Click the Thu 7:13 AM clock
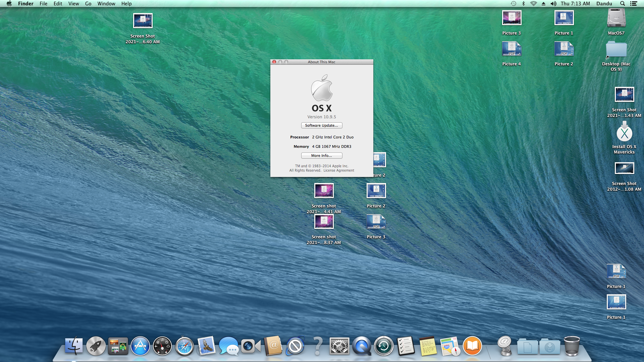The image size is (644, 362). tap(575, 4)
